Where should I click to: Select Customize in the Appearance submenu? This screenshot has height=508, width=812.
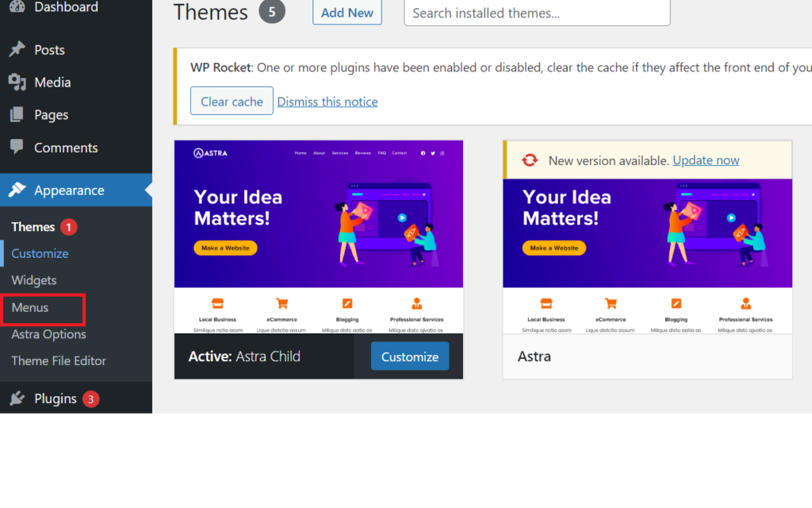point(40,254)
